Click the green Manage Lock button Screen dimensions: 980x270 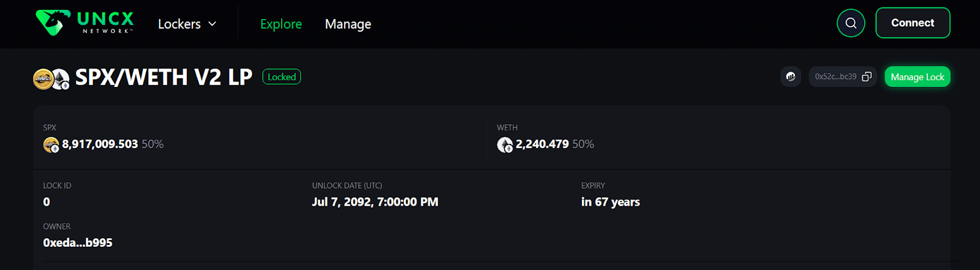[918, 77]
